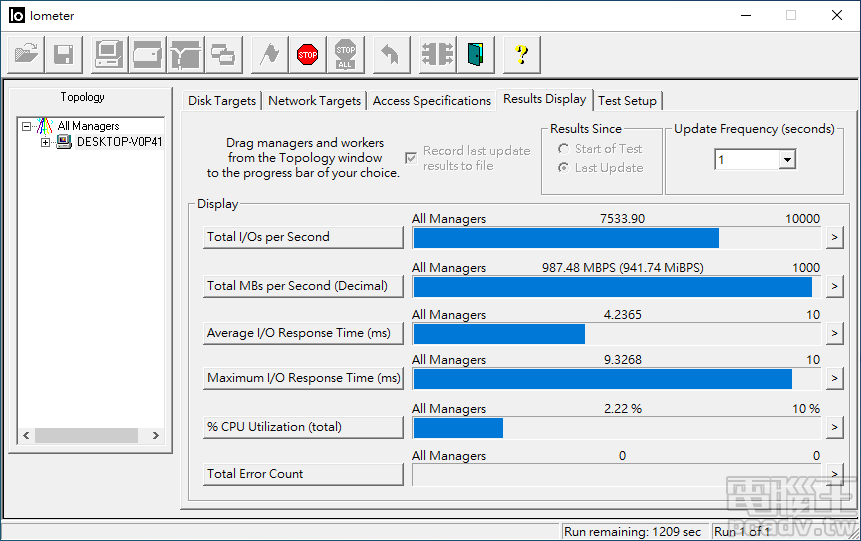Viewport: 861px width, 541px height.
Task: Click the topology scrollbar left arrow
Action: coord(26,436)
